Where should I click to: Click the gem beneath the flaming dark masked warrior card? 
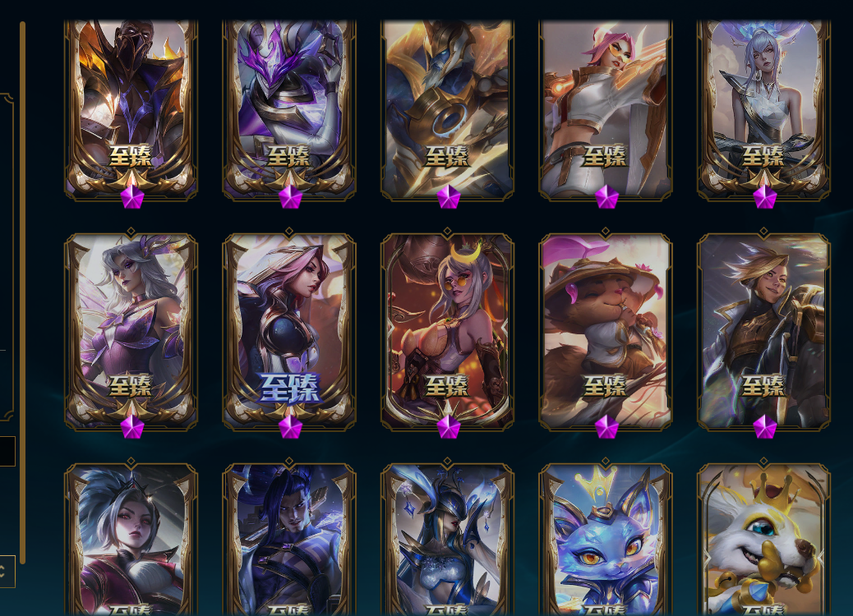click(x=131, y=197)
